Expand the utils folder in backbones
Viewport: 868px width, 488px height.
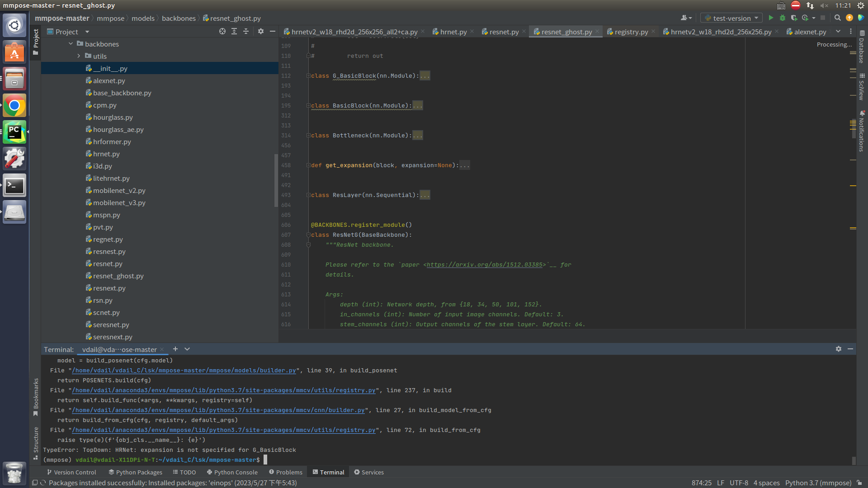pyautogui.click(x=79, y=56)
